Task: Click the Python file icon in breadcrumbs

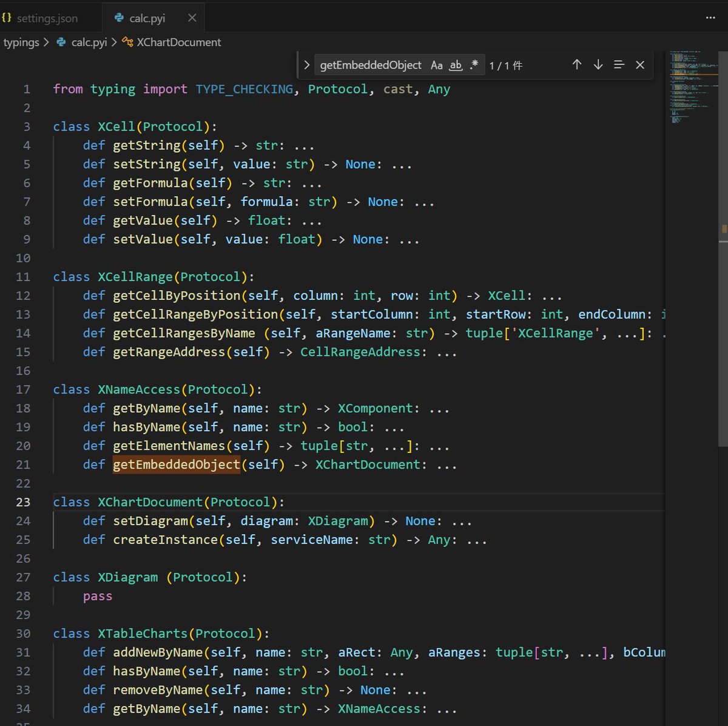Action: (61, 42)
